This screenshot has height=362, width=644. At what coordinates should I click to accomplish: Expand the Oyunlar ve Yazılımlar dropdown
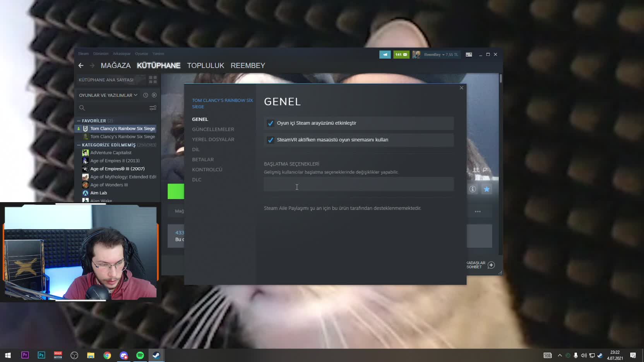pyautogui.click(x=108, y=95)
